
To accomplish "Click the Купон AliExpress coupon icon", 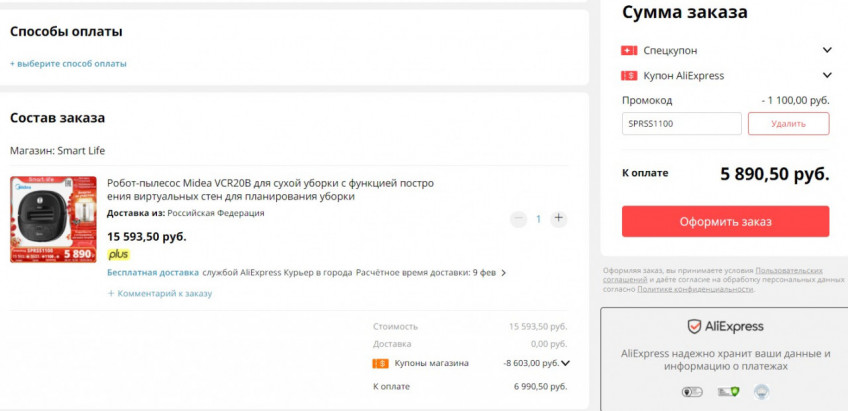I will coord(629,75).
